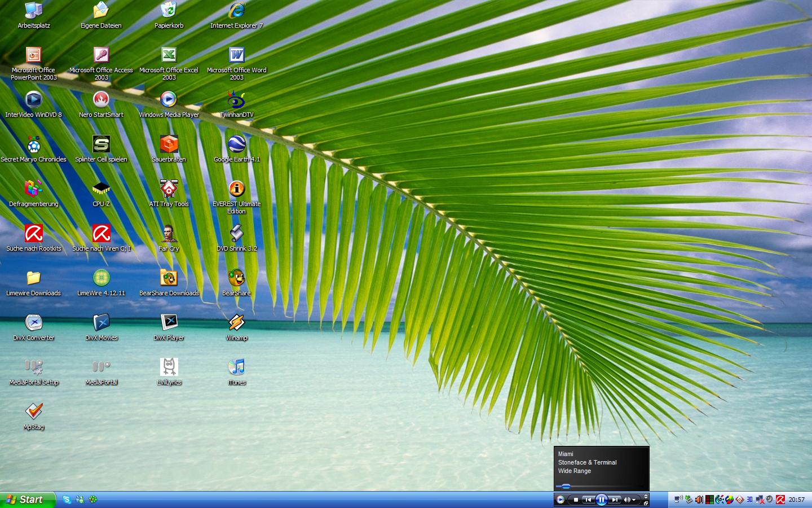Expand the volume dropdown arrow

[634, 500]
